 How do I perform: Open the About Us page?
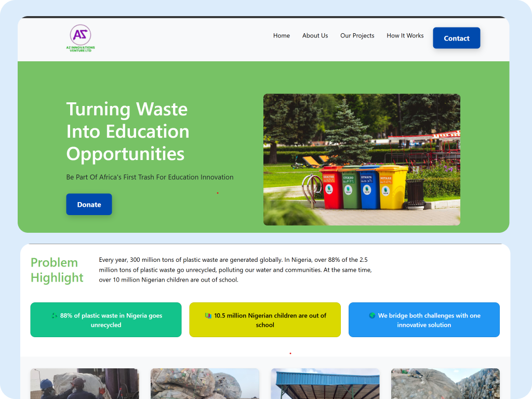pyautogui.click(x=315, y=36)
